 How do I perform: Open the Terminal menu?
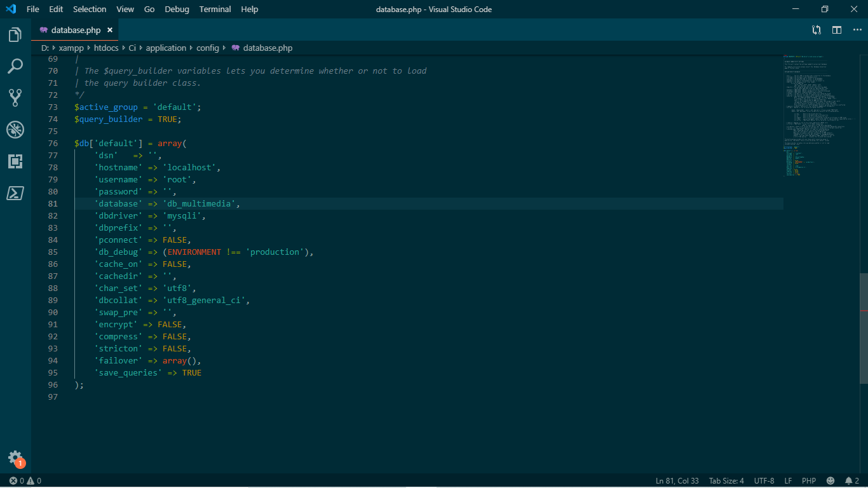215,9
